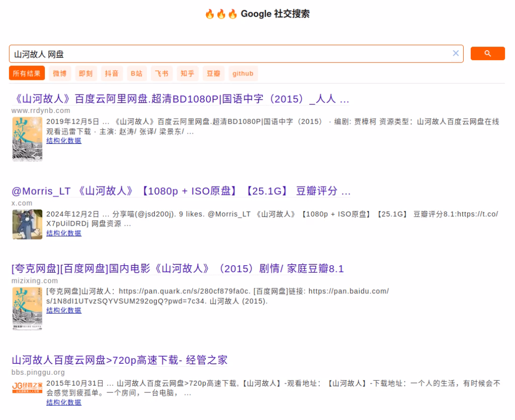Open the rrdynb.com 百度云阿里网盘 result title
The width and height of the screenshot is (515, 420).
[x=180, y=99]
